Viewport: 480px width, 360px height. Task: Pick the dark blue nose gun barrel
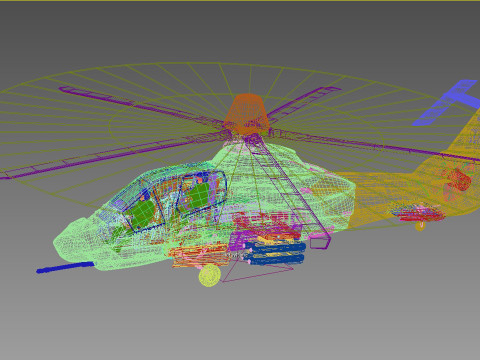pyautogui.click(x=65, y=268)
